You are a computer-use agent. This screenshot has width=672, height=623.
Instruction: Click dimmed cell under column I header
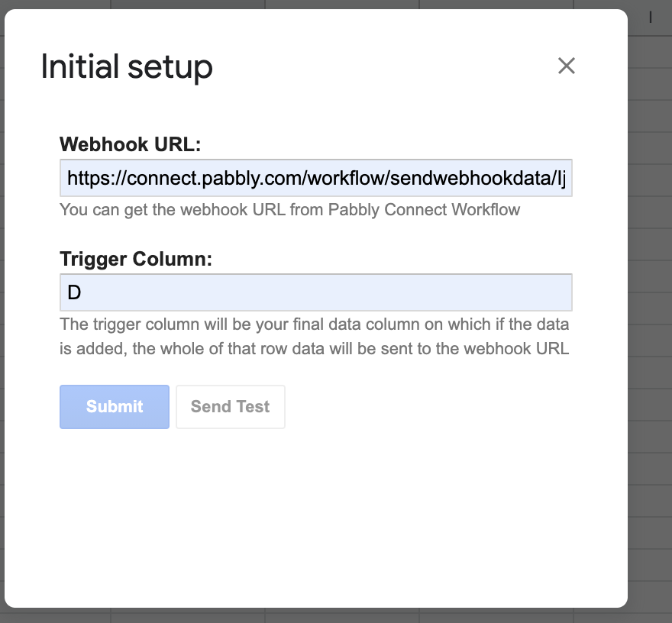point(650,51)
